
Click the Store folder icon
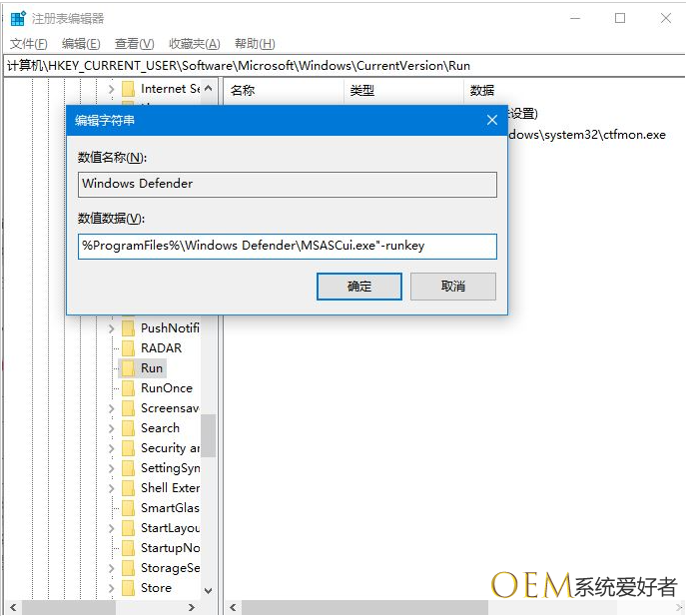pyautogui.click(x=128, y=588)
